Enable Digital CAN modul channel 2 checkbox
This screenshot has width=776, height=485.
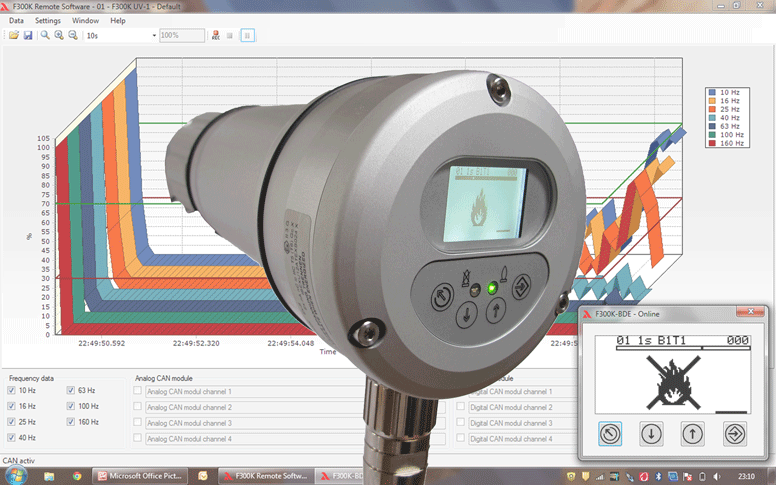(460, 407)
